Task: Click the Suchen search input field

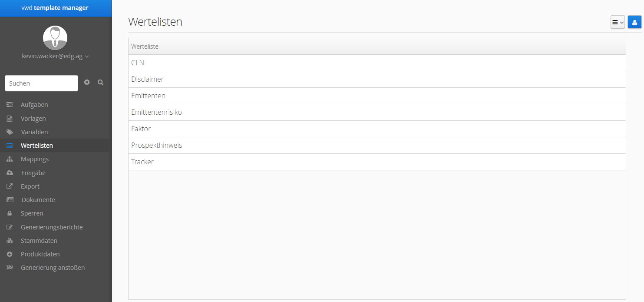Action: point(41,83)
